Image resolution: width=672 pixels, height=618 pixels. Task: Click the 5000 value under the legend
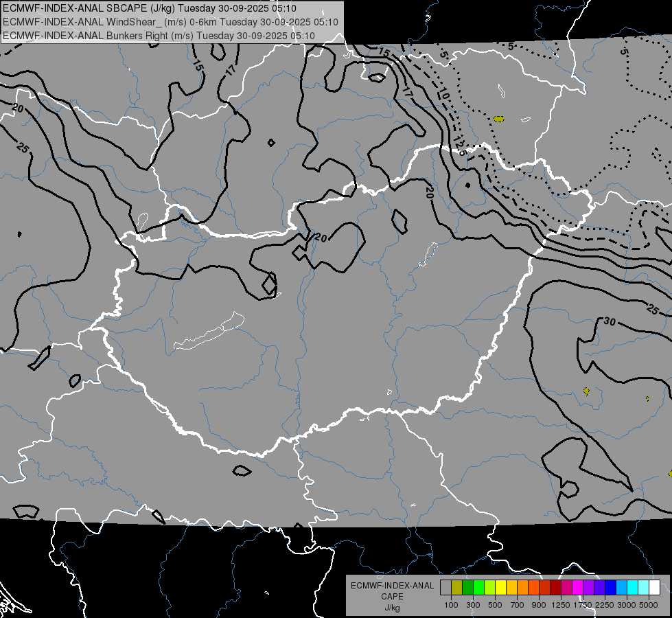coord(649,605)
